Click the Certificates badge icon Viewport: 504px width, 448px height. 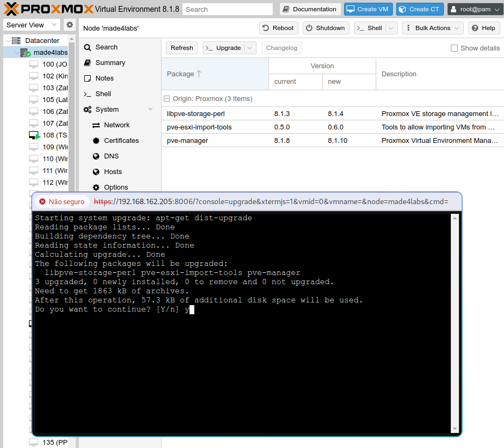pyautogui.click(x=96, y=141)
